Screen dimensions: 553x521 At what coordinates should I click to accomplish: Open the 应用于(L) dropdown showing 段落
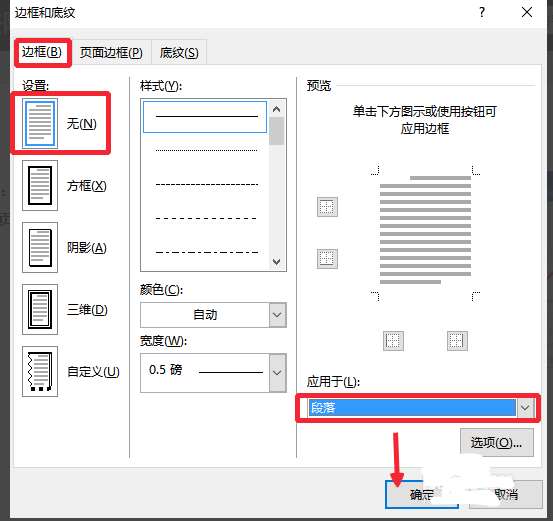point(418,408)
